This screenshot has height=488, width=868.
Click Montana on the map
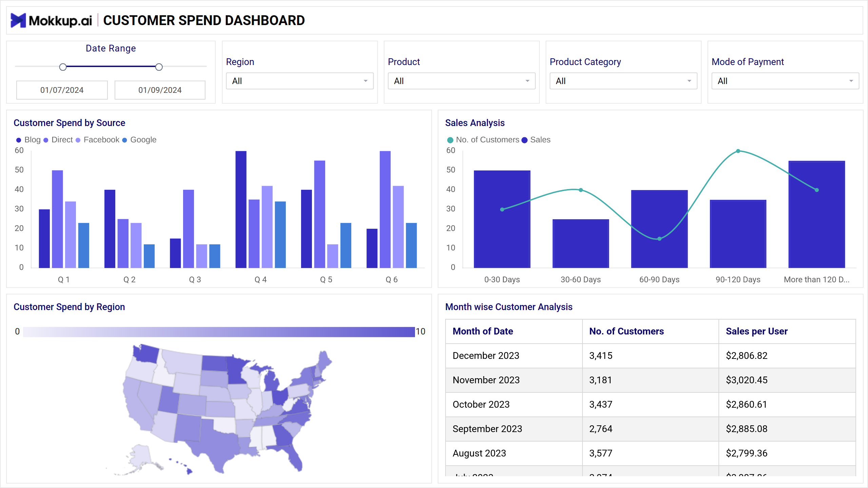coord(183,362)
